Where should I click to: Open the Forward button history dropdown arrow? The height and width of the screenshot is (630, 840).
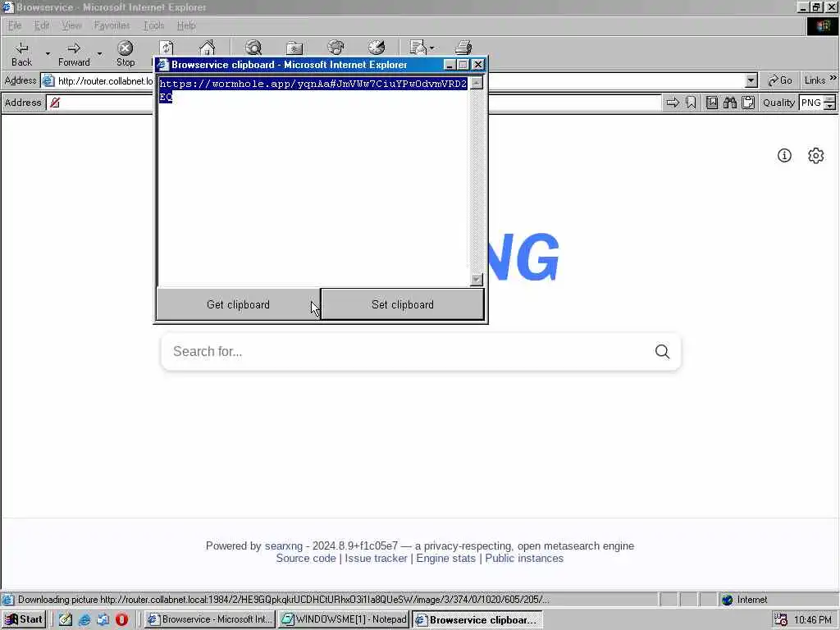click(99, 53)
